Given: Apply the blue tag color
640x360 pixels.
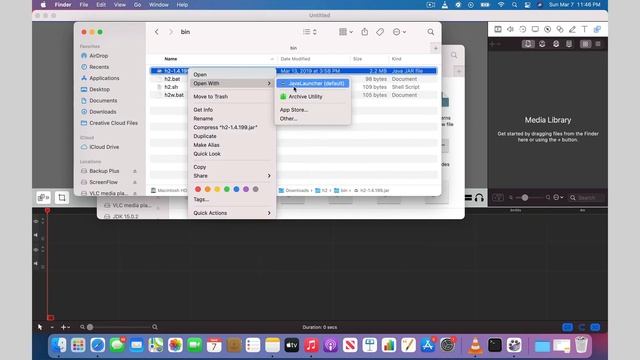Looking at the screenshot, I should point(236,189).
